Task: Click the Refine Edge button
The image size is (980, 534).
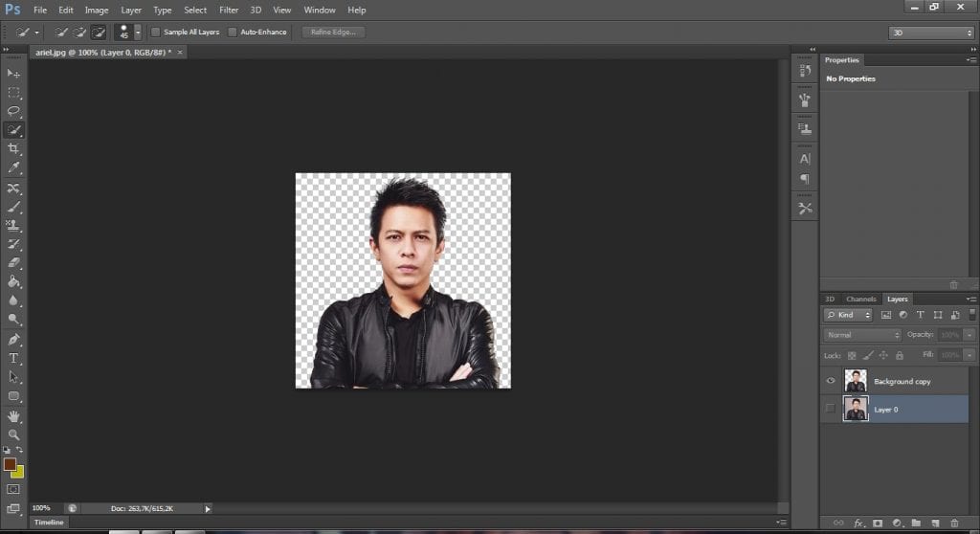Action: click(x=333, y=33)
